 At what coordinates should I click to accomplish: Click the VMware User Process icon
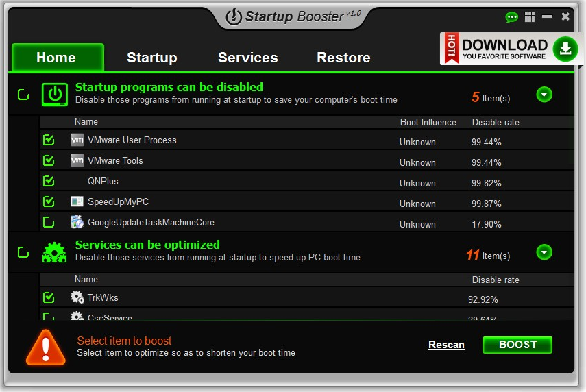pos(77,140)
